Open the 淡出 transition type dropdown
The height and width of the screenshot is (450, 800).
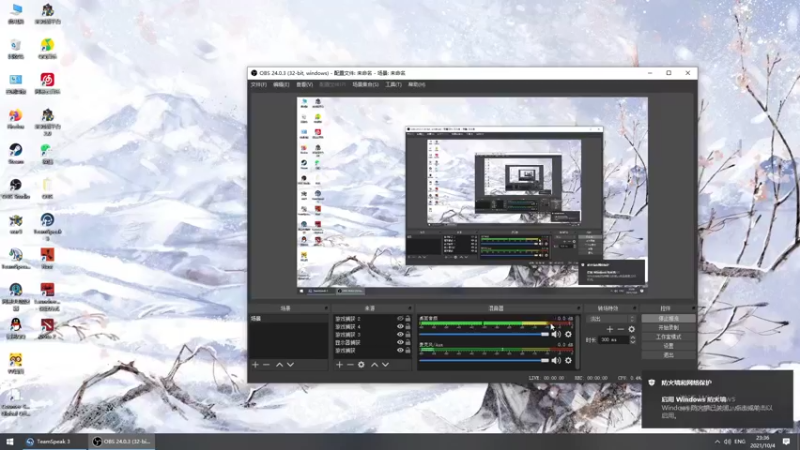click(x=611, y=319)
